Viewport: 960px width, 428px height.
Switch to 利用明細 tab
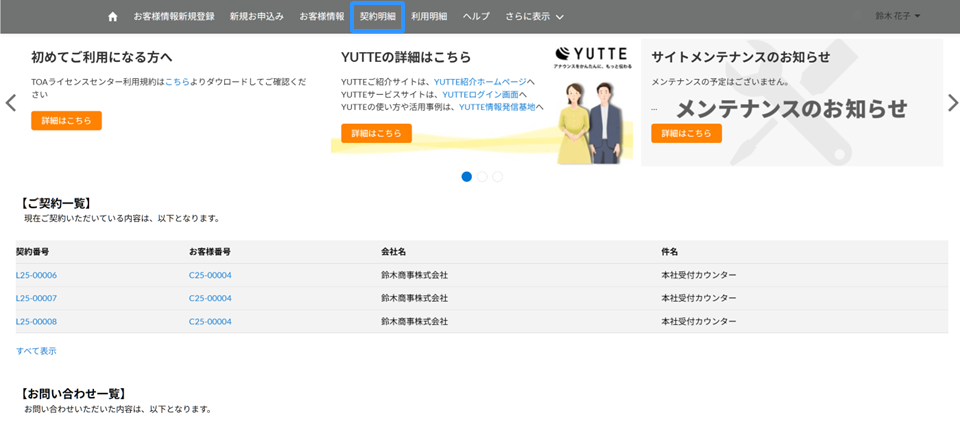click(429, 17)
